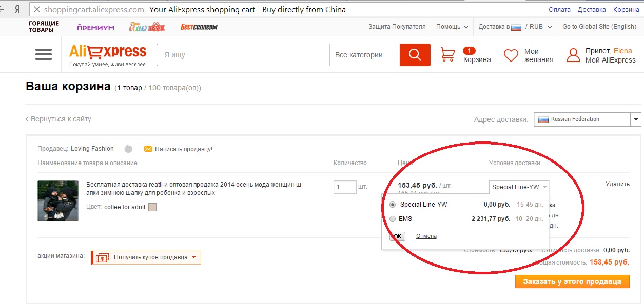Click Отмена in the shipping popup

pos(426,236)
